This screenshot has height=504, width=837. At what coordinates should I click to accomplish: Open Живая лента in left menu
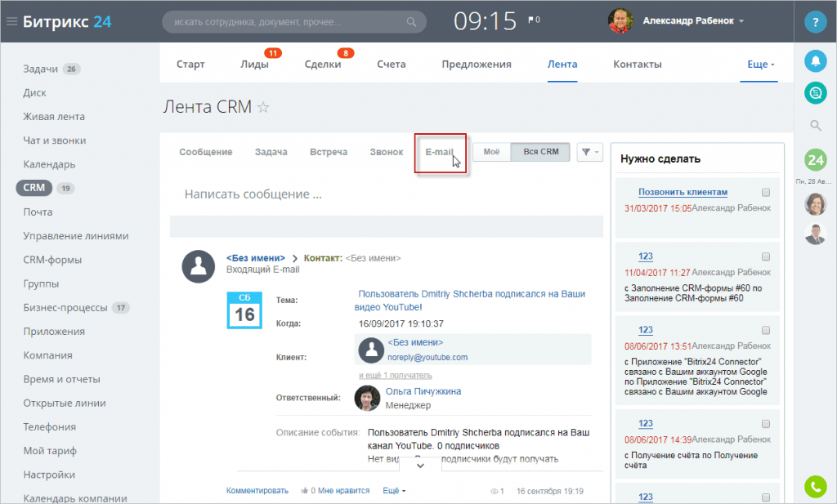54,116
